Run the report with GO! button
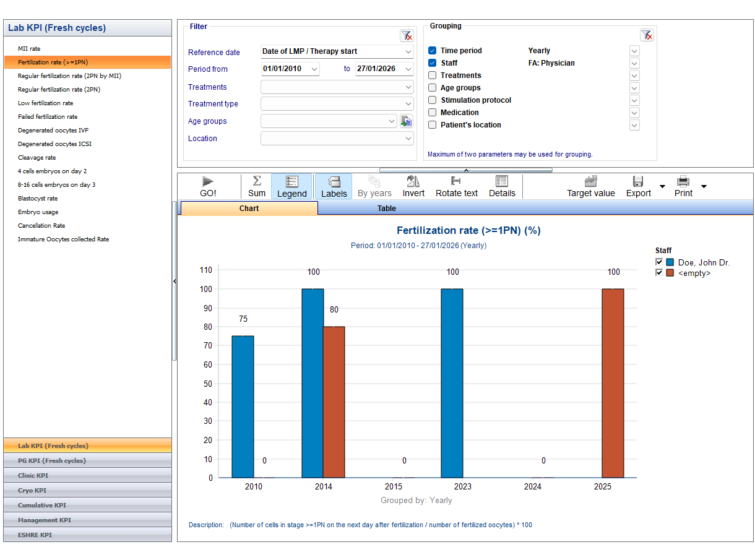This screenshot has width=755, height=560. tap(208, 186)
